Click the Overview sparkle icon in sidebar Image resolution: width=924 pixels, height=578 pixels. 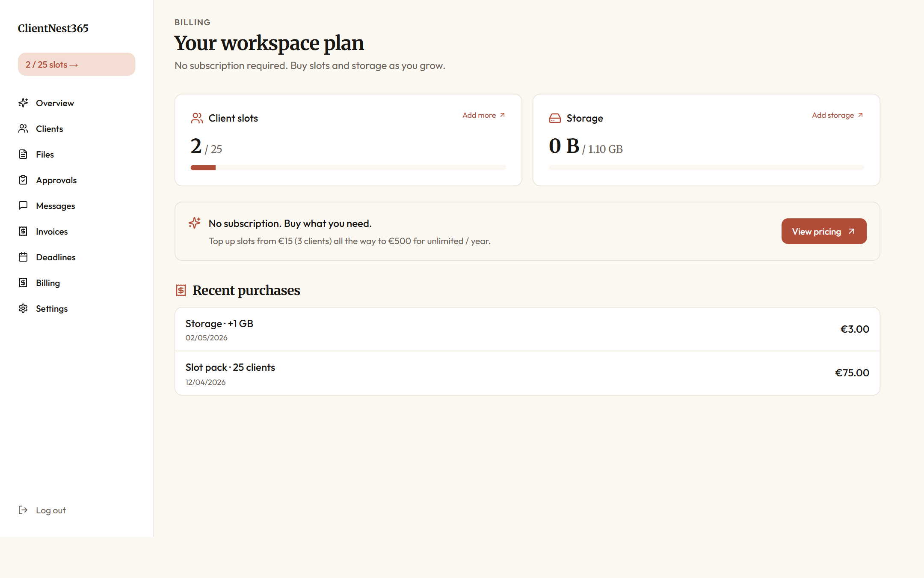[23, 103]
